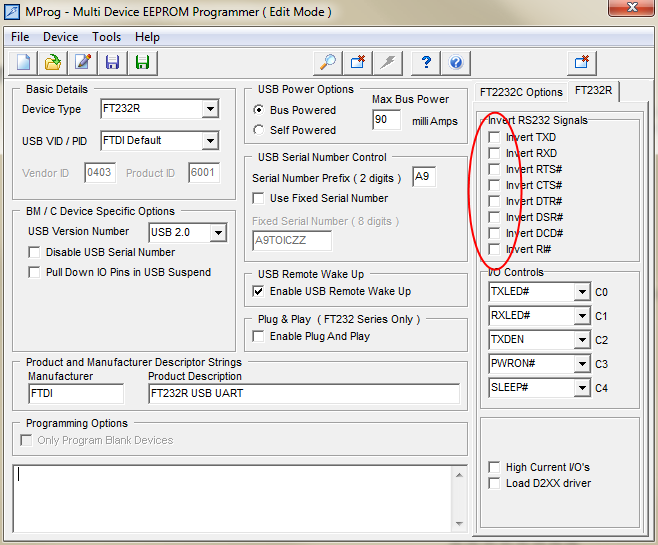
Task: Open the Device menu
Action: point(60,37)
